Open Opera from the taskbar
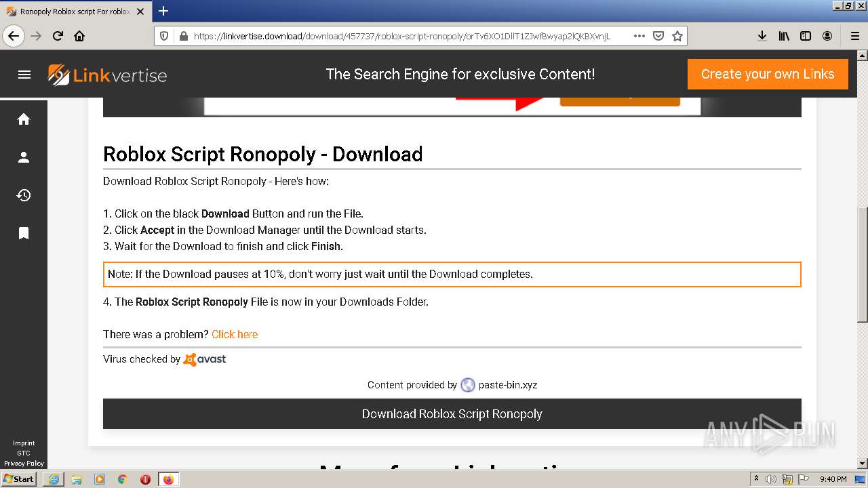868x488 pixels. (x=145, y=479)
